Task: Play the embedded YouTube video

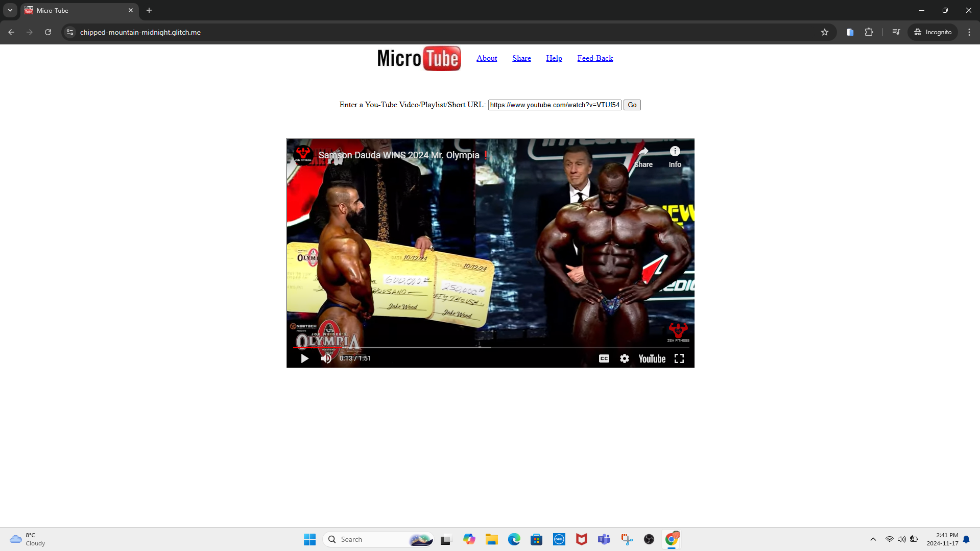Action: pos(304,358)
